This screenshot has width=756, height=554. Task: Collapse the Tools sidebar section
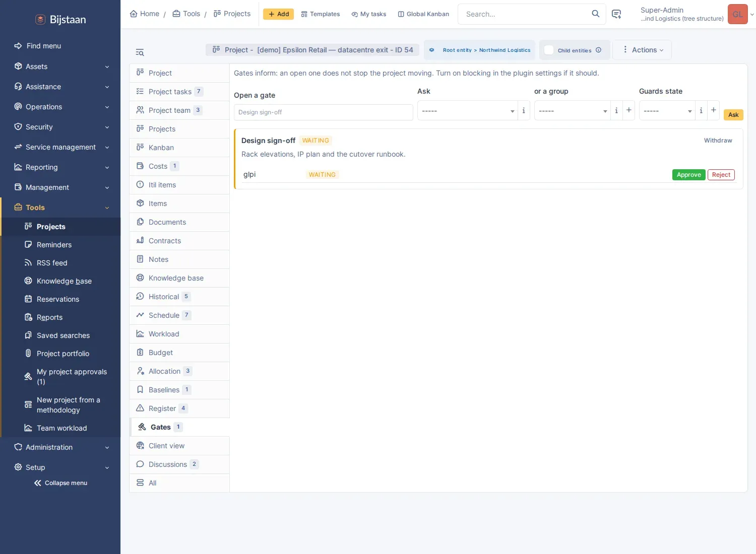(60, 207)
